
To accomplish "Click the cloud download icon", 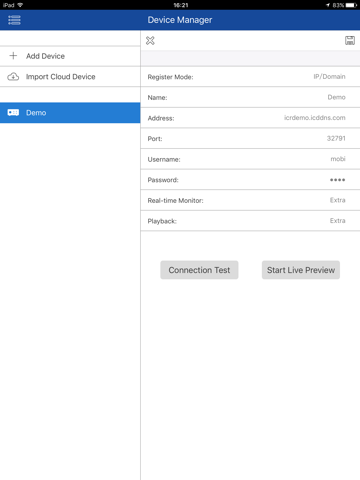I will [x=13, y=77].
